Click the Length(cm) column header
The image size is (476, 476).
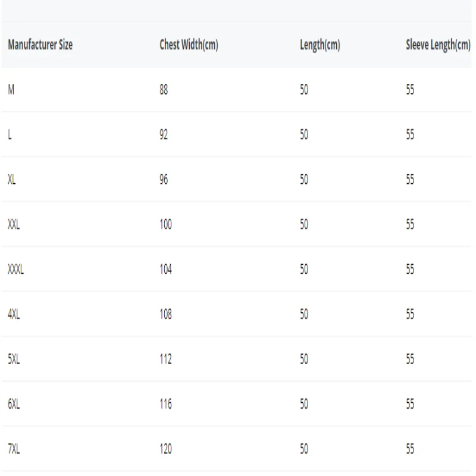pyautogui.click(x=320, y=45)
